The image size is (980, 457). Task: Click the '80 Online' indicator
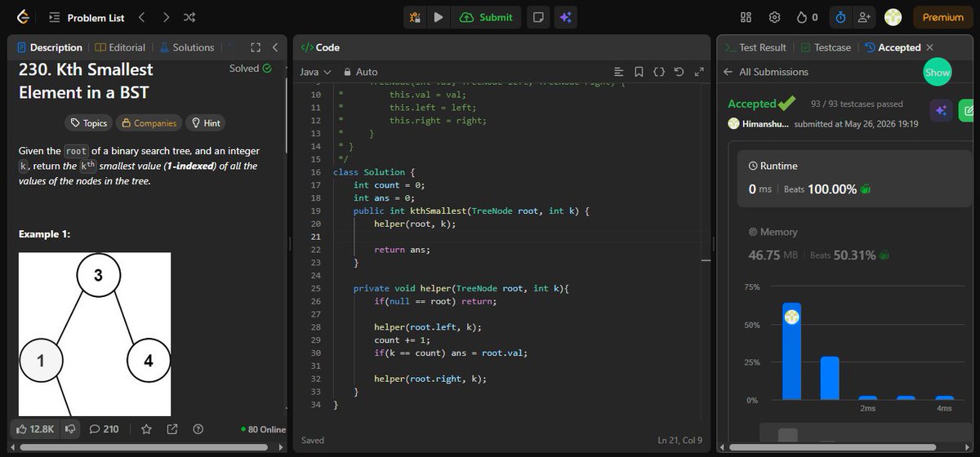(x=263, y=428)
